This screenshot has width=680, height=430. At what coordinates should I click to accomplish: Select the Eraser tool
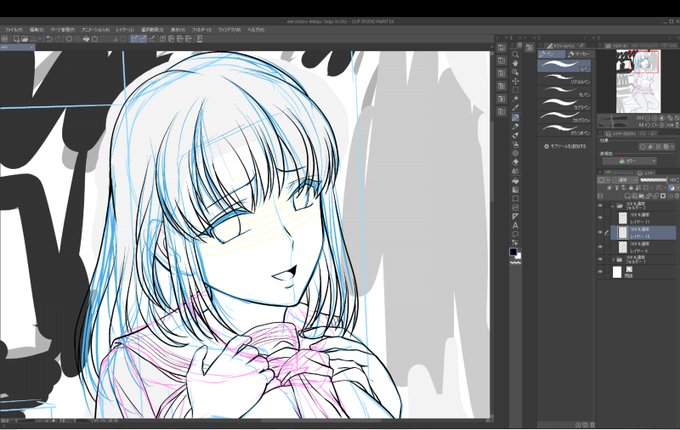pos(515,162)
